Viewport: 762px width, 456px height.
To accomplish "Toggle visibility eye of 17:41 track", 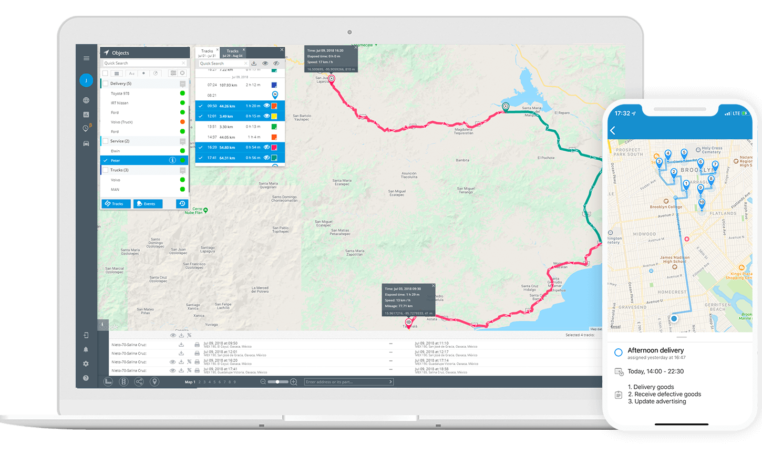I will [266, 158].
